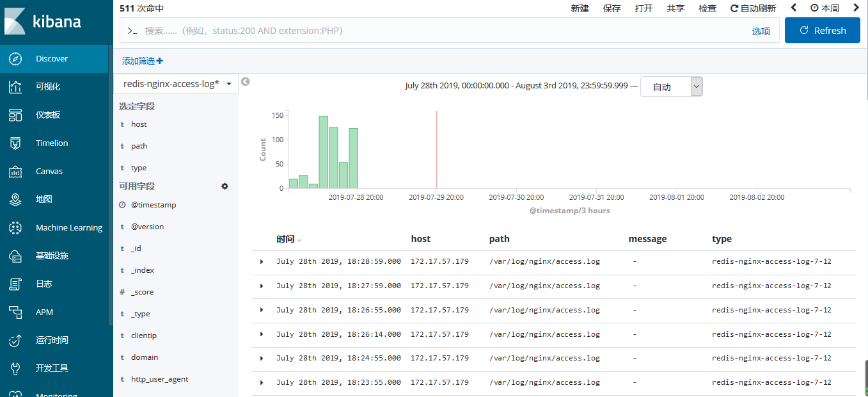Click the 保存 (Save) menu item
Image resolution: width=868 pixels, height=397 pixels.
[612, 8]
